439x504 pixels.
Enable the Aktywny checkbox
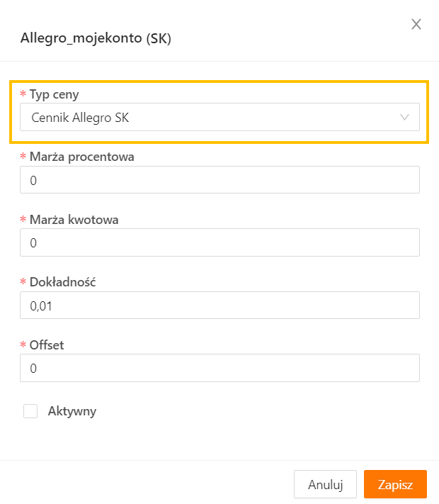[30, 411]
